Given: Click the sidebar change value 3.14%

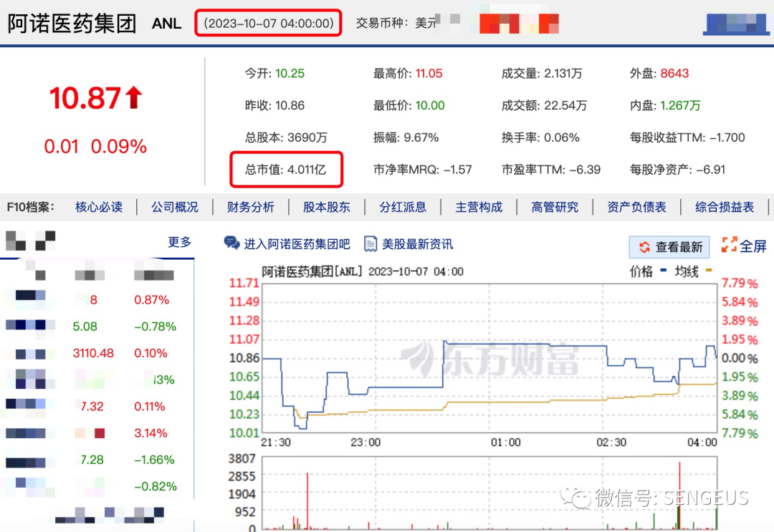Looking at the screenshot, I should [150, 433].
